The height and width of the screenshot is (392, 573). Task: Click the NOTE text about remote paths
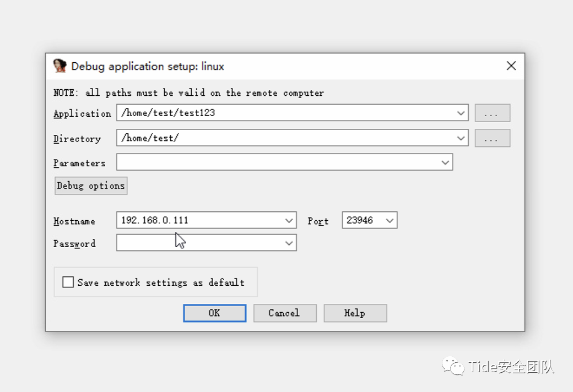point(188,93)
